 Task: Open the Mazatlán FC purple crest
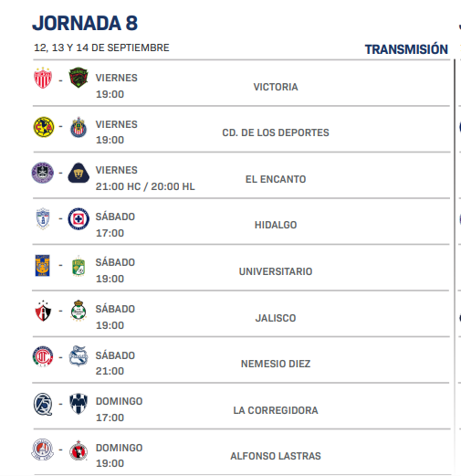pos(43,173)
